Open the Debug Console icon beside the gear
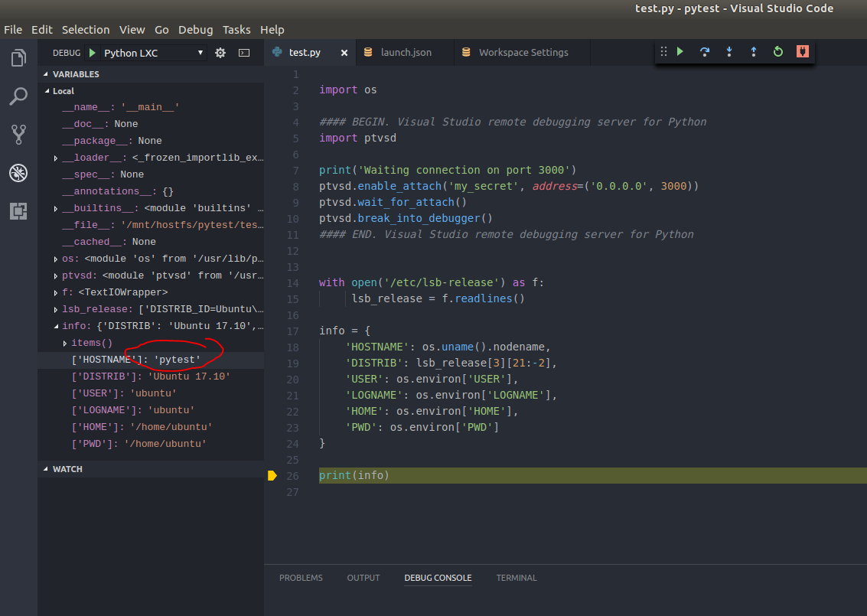The image size is (867, 616). tap(244, 53)
